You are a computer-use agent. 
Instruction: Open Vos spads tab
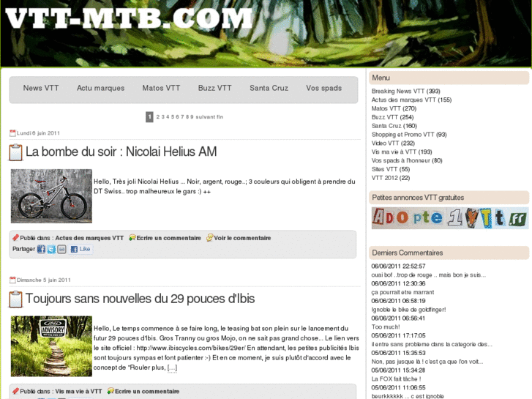pos(324,88)
